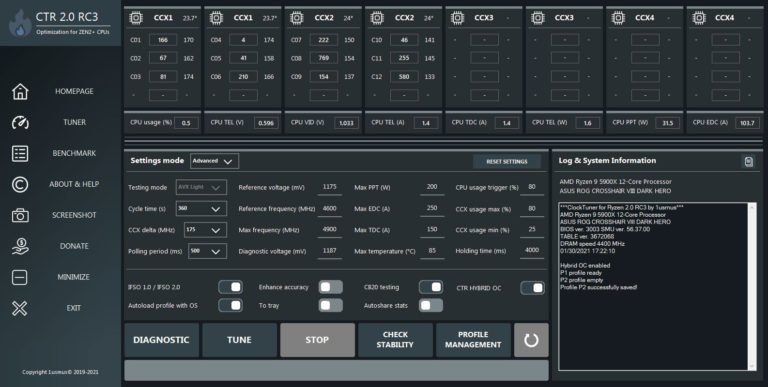Edit the Max temperature field
This screenshot has height=387, width=768.
432,251
